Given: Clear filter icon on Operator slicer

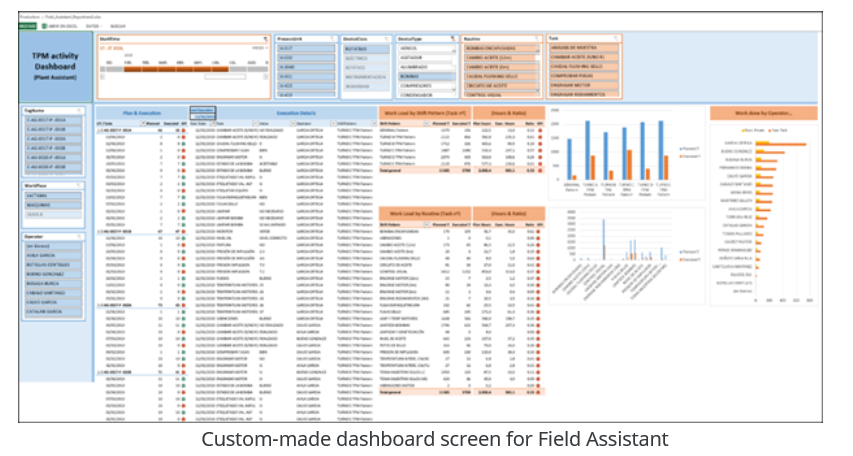Looking at the screenshot, I should tap(79, 237).
